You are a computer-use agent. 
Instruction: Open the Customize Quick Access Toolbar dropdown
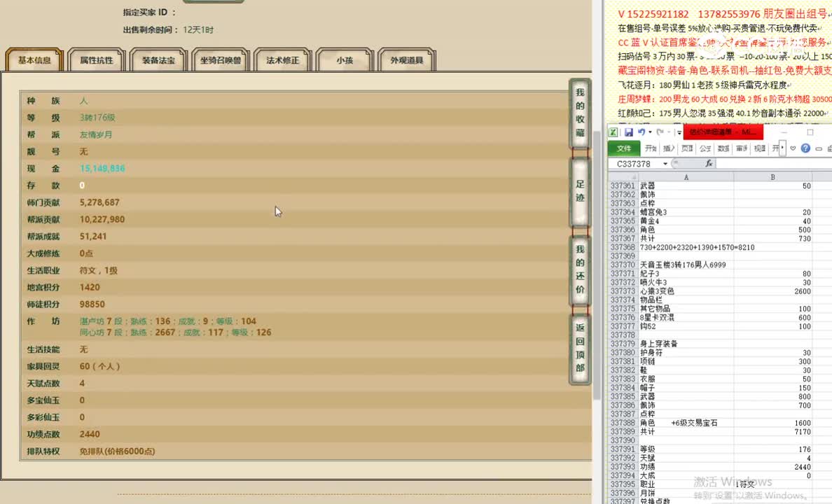[679, 132]
